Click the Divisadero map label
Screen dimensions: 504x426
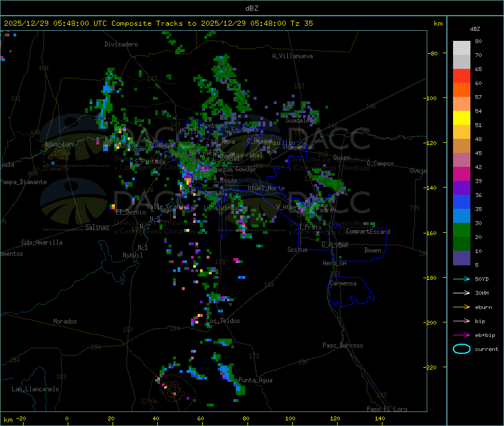click(121, 44)
